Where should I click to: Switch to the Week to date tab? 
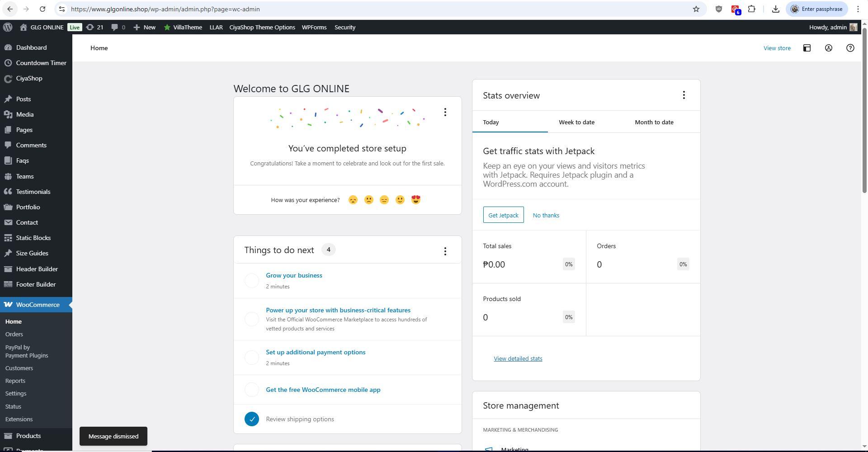click(576, 122)
